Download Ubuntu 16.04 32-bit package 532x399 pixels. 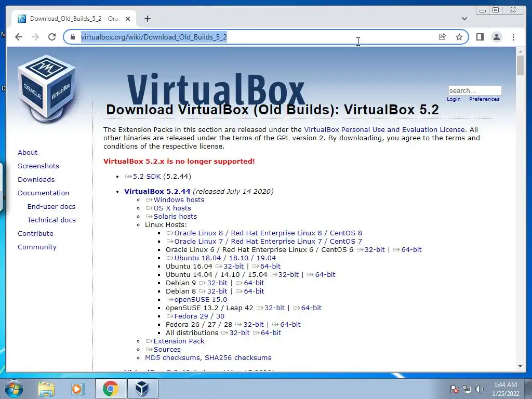point(230,267)
